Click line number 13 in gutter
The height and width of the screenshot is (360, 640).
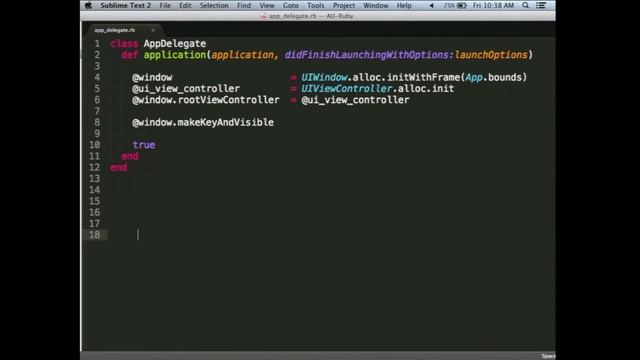(x=94, y=178)
